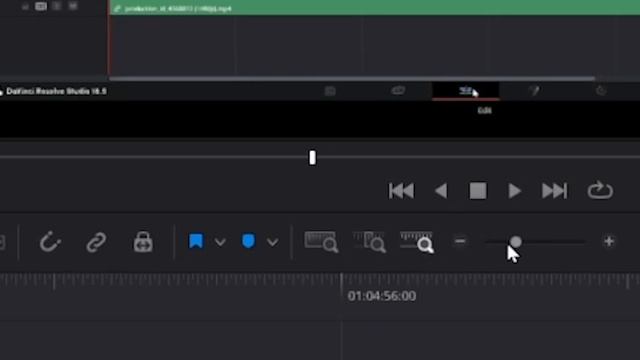
Task: Add a blue flag to the clip
Action: (x=196, y=241)
